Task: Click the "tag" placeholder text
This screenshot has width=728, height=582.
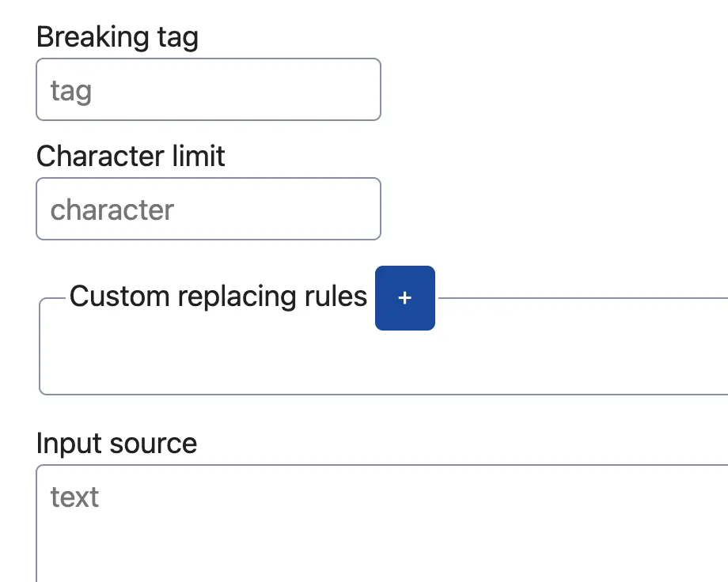Action: 71,91
